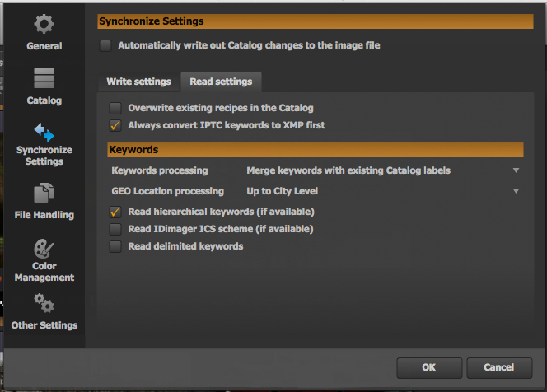Select the Read settings tab

click(x=221, y=82)
